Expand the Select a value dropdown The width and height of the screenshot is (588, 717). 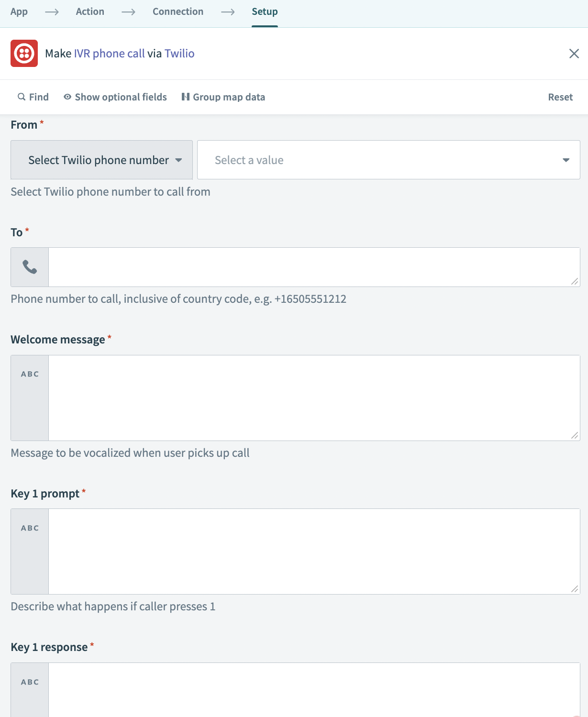point(388,160)
